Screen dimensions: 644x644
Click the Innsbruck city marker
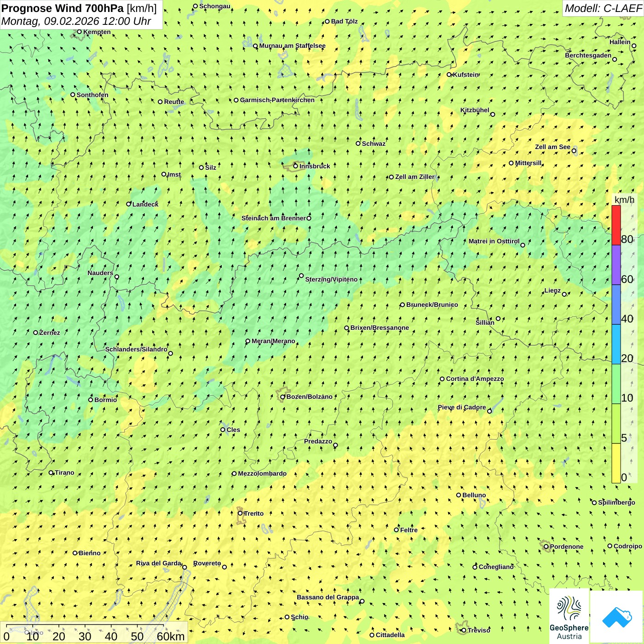tap(296, 166)
